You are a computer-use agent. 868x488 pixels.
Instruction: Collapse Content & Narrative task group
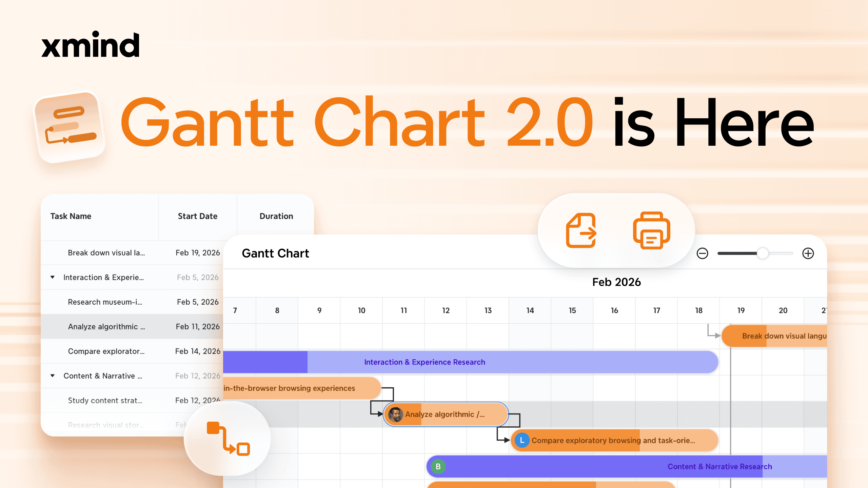pos(53,375)
